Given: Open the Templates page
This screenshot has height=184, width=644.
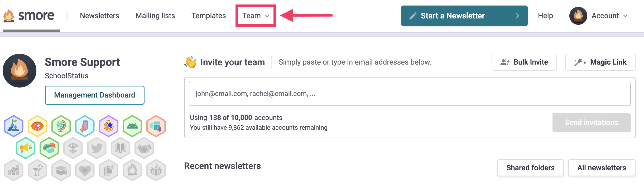Looking at the screenshot, I should click(209, 16).
